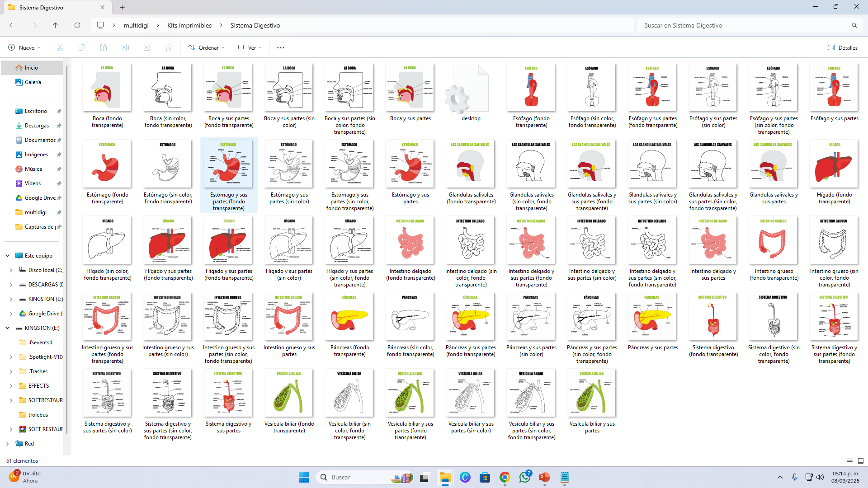Open the Ver dropdown menu
The image size is (868, 488).
point(250,47)
